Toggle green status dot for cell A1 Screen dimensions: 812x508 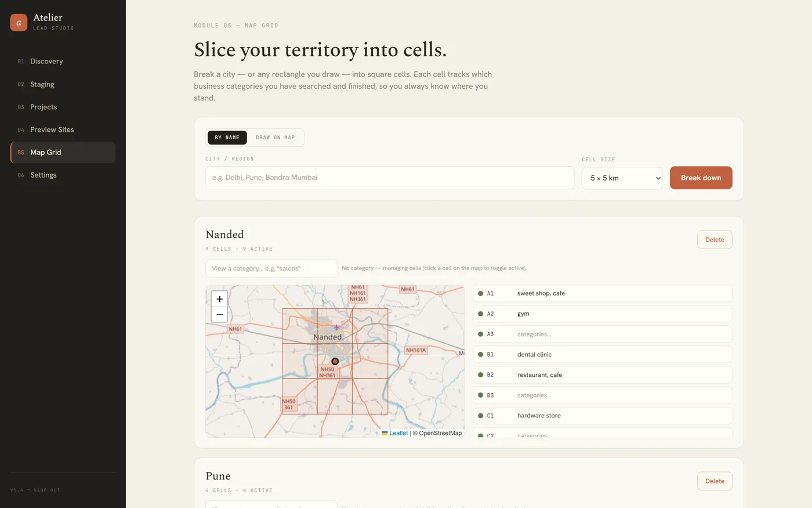point(480,294)
